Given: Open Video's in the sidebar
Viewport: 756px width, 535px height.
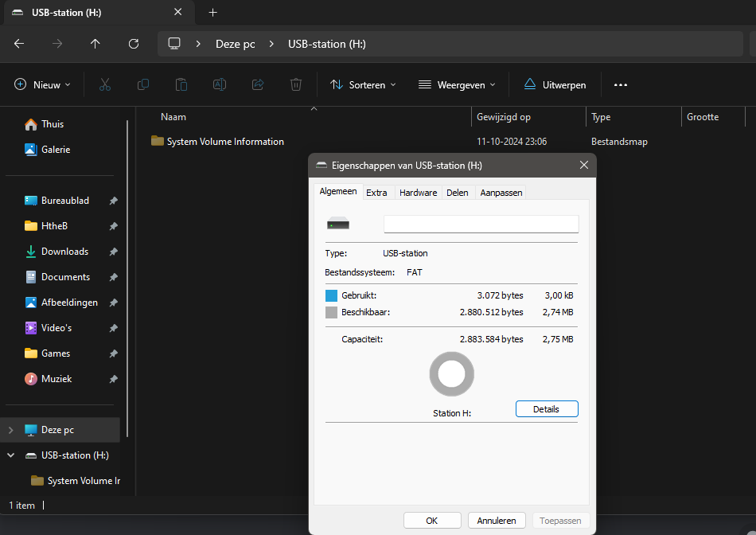Looking at the screenshot, I should coord(49,328).
